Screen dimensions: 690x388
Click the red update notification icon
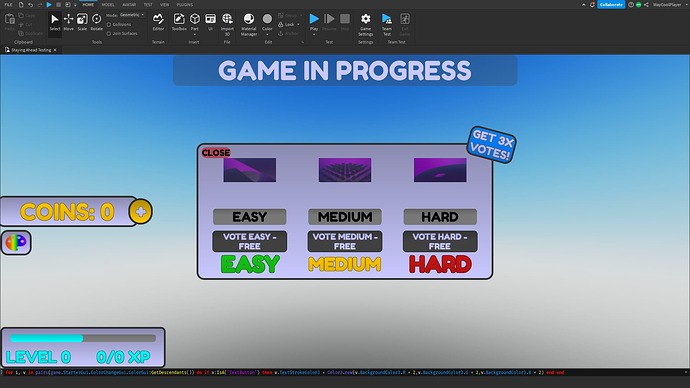click(x=592, y=4)
